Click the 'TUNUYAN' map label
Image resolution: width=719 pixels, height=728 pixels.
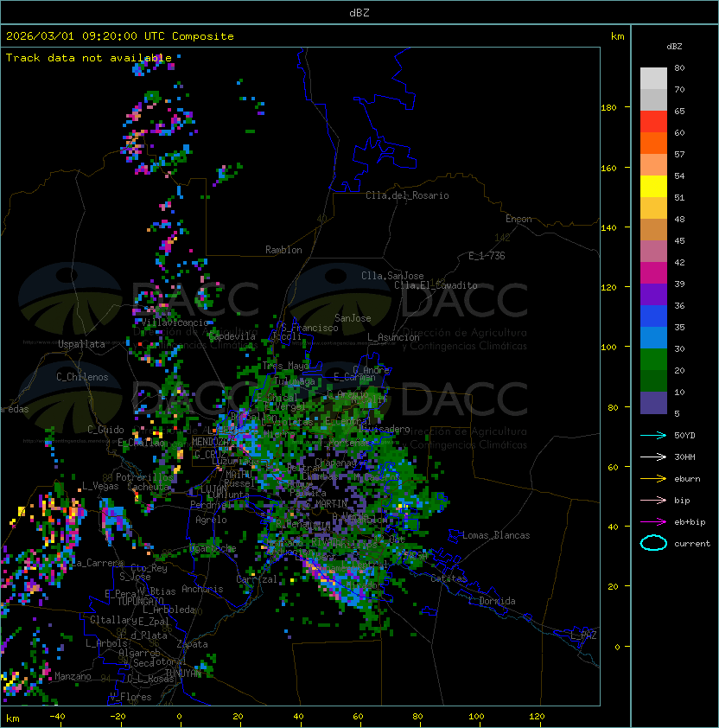coord(183,674)
